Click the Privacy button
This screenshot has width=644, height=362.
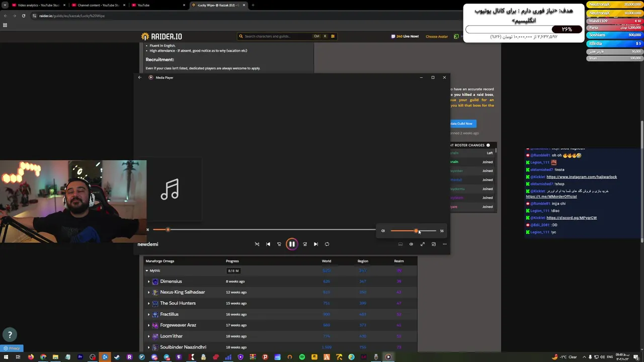click(x=12, y=348)
